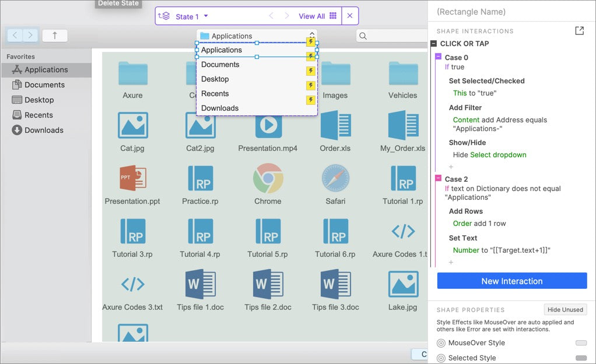Select the Tutorial 1.rp file
The height and width of the screenshot is (364, 596).
[403, 178]
